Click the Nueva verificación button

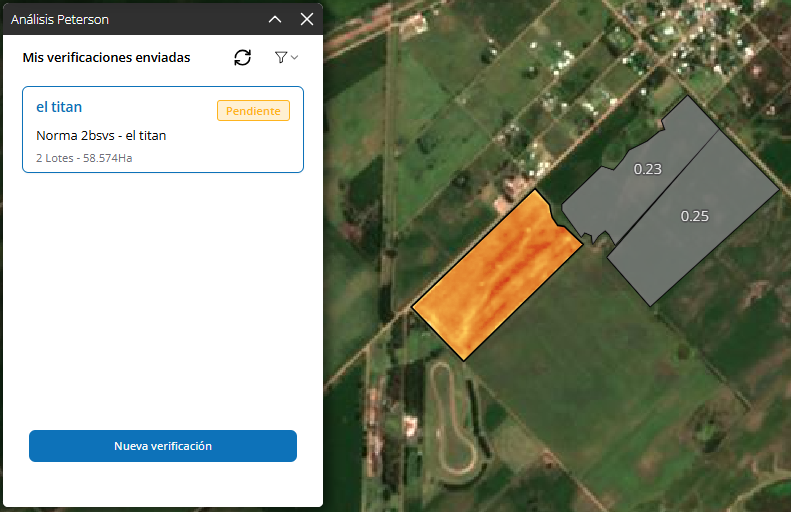tap(163, 446)
